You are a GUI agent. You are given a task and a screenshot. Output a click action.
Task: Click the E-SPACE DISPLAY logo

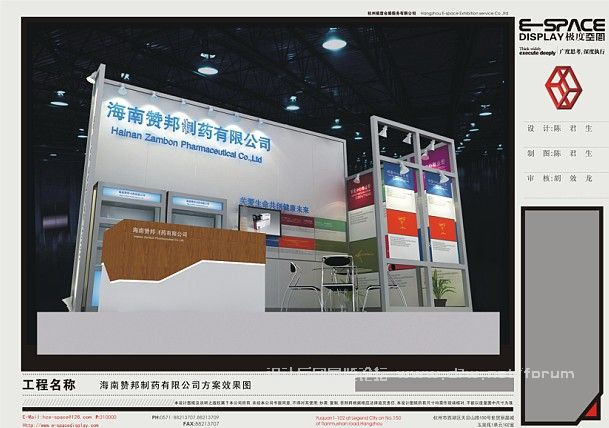[x=562, y=31]
